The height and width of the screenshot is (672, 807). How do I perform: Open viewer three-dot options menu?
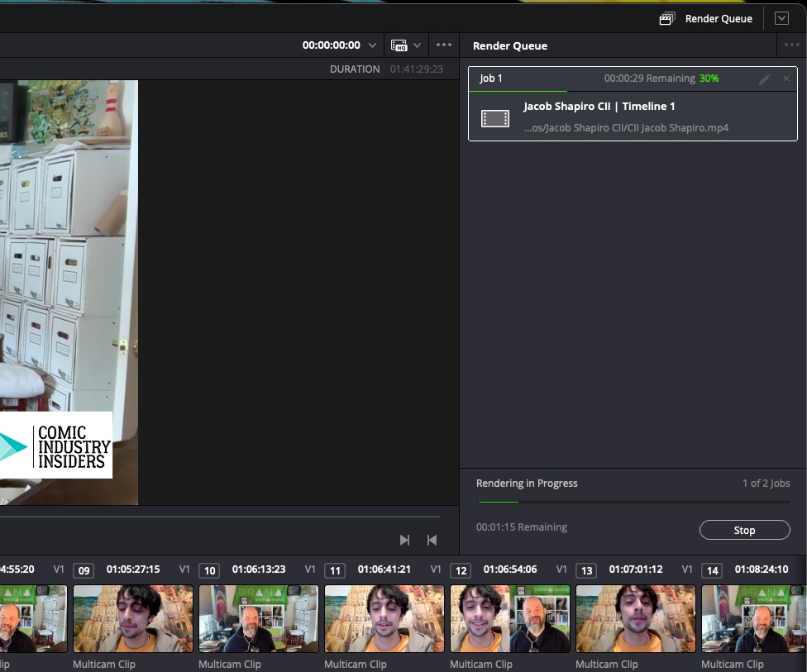(x=444, y=45)
